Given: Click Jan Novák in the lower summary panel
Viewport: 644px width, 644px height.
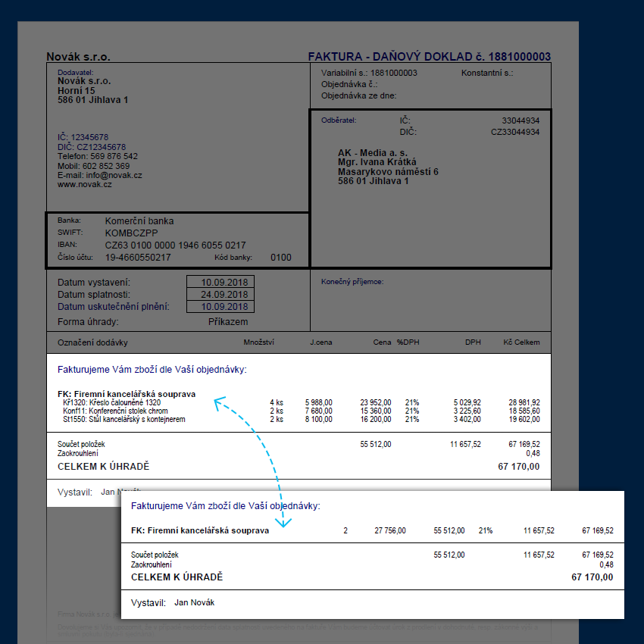Looking at the screenshot, I should [194, 602].
